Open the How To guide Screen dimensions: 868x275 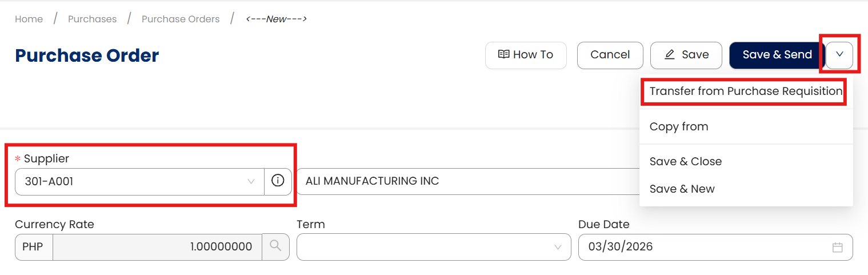pos(526,55)
